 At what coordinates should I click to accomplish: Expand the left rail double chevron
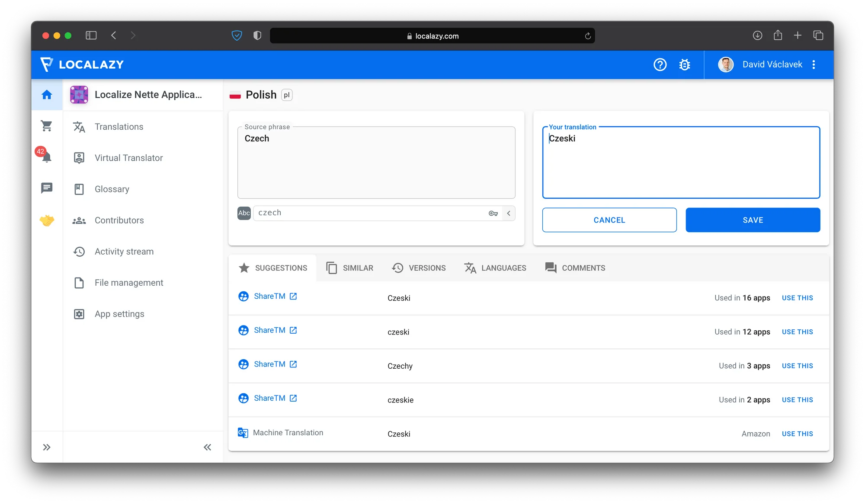[x=47, y=447]
